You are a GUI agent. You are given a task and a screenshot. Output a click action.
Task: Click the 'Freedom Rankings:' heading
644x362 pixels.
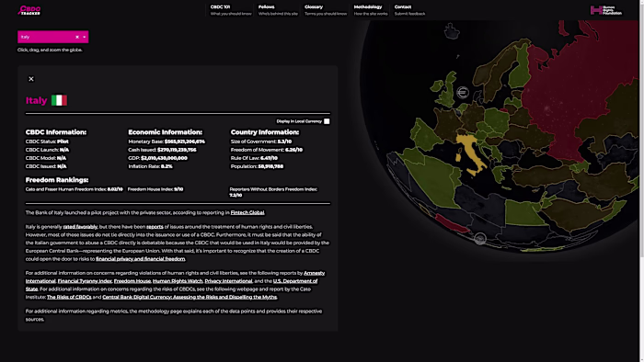point(57,180)
